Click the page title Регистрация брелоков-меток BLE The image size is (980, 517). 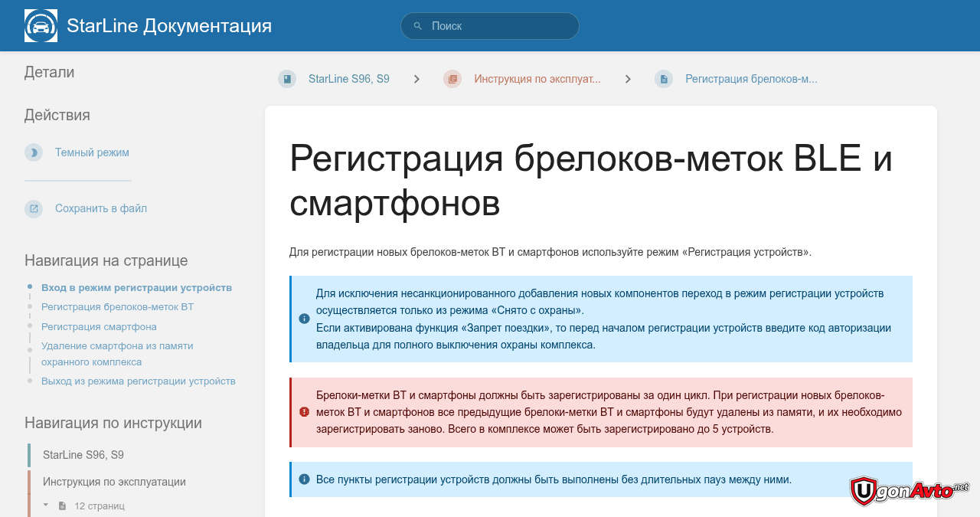click(x=591, y=181)
